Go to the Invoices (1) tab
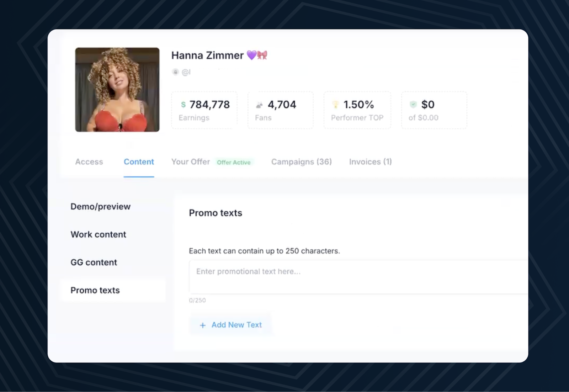Viewport: 569px width, 392px height. (x=370, y=162)
